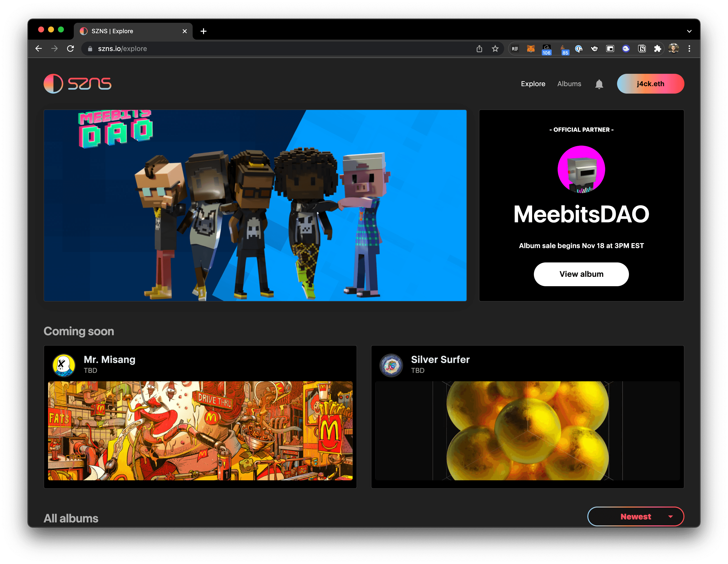Open the reader mode extension
The height and width of the screenshot is (564, 728).
coord(515,49)
